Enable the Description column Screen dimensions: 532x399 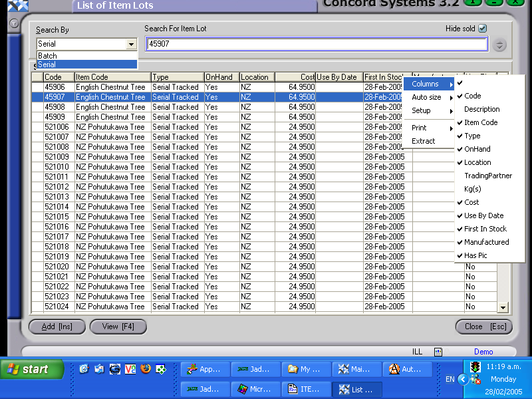481,109
